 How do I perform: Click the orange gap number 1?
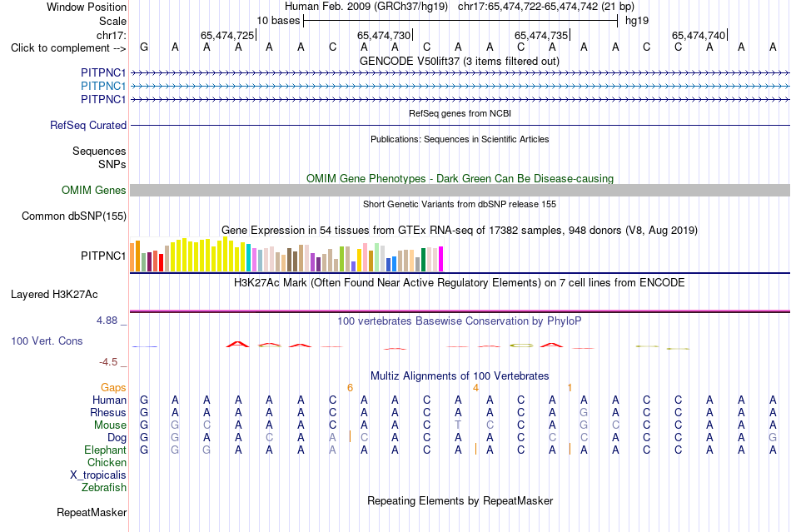[570, 388]
